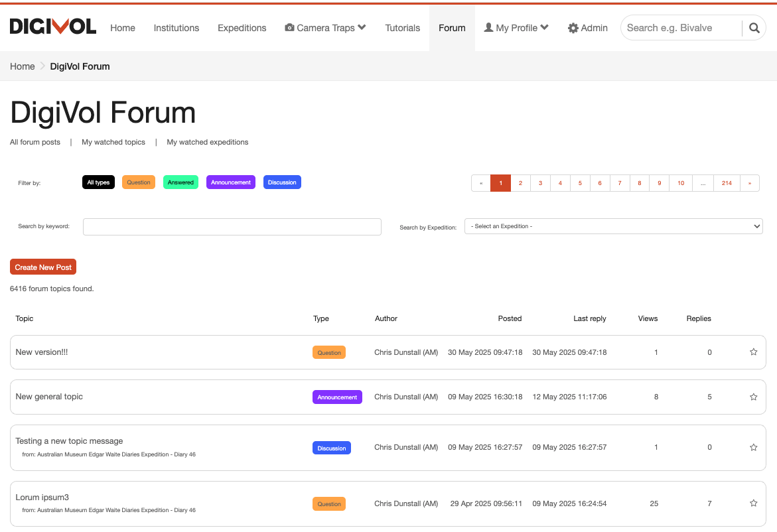Click the Views column header
The image size is (777, 532).
648,318
